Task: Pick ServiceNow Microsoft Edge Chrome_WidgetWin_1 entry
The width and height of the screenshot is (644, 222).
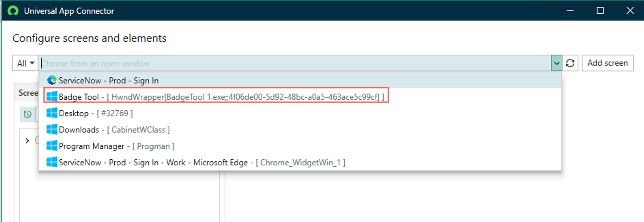Action: [300, 162]
